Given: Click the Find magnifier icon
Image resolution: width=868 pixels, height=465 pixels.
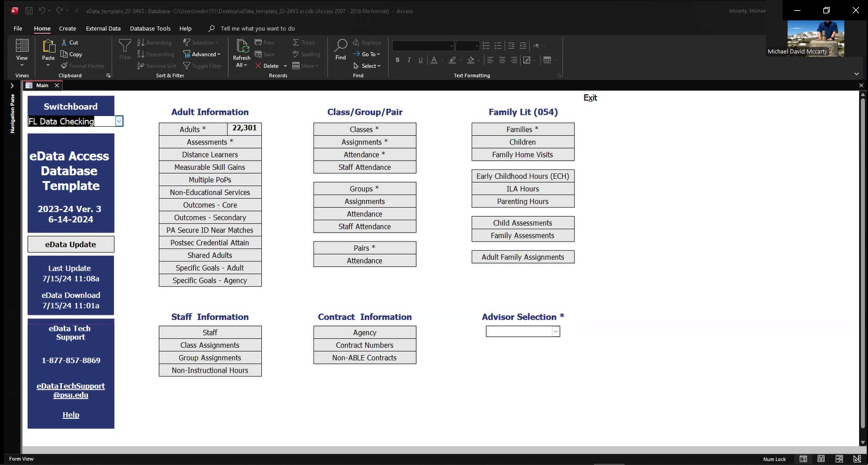Looking at the screenshot, I should click(341, 46).
